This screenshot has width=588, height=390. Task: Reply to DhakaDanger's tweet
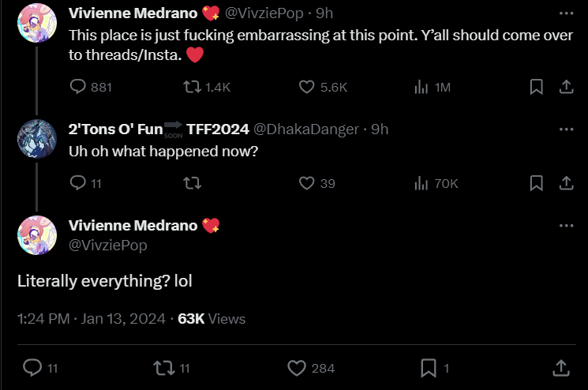tap(78, 183)
